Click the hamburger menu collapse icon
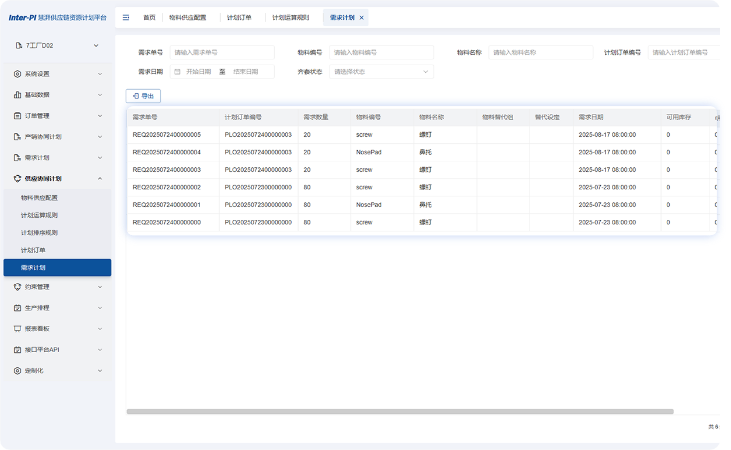731x450 pixels. pos(126,18)
